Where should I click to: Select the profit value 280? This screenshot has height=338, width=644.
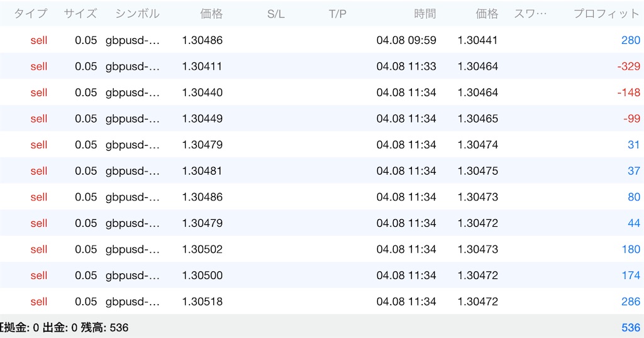coord(630,40)
